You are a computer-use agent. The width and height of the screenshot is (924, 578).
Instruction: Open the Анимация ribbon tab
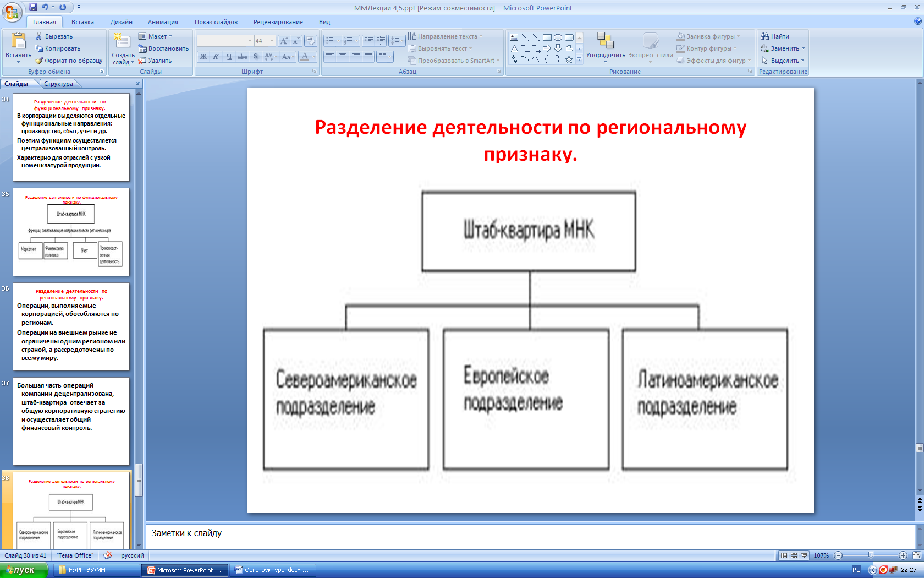pyautogui.click(x=163, y=22)
